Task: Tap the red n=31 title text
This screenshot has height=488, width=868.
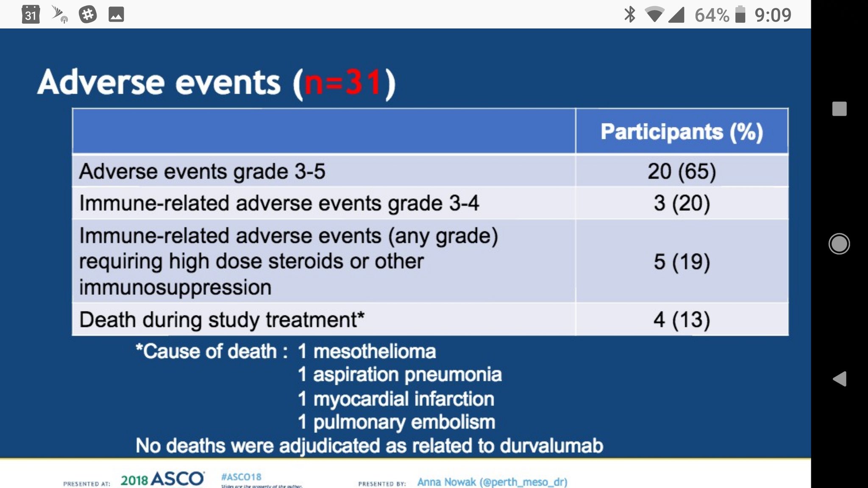Action: pyautogui.click(x=342, y=82)
